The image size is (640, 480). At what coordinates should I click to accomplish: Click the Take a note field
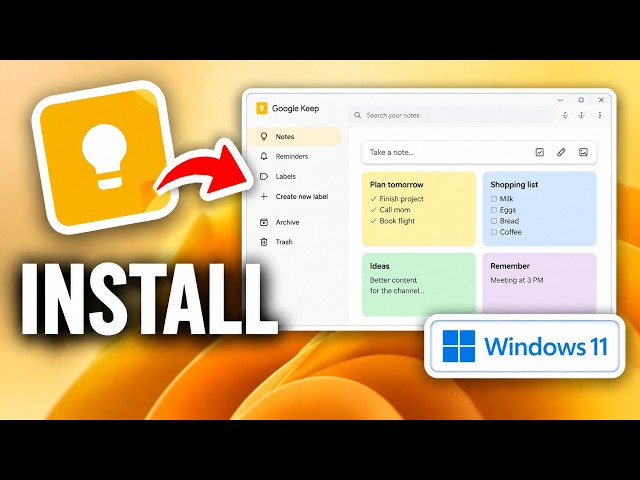pos(479,152)
